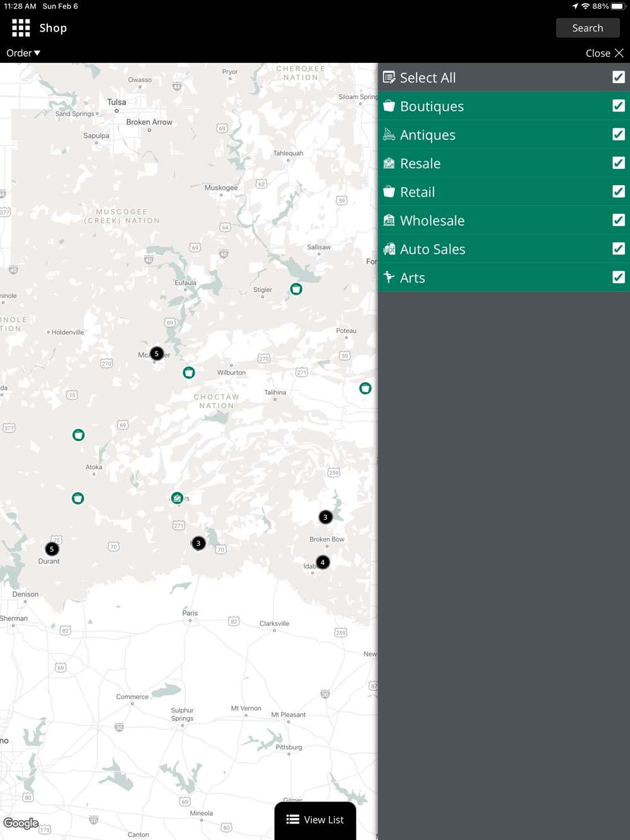This screenshot has height=840, width=630.
Task: Select the Resale category row
Action: tap(504, 163)
